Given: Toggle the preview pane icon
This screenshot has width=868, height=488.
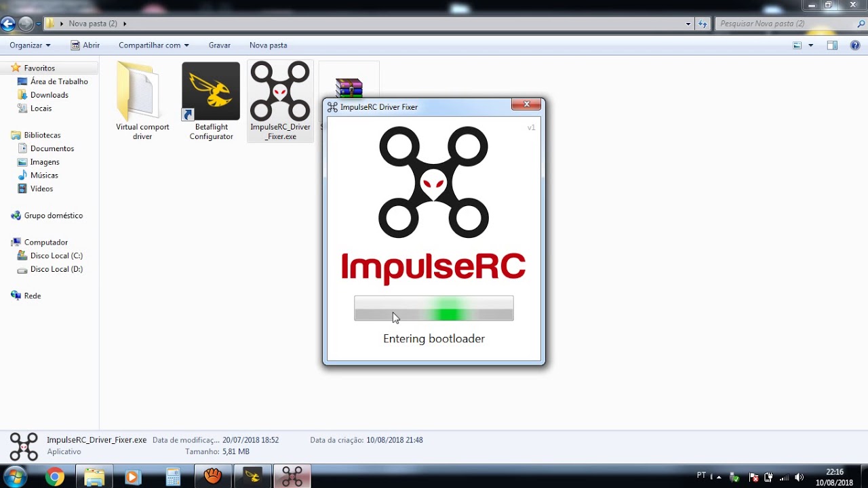Looking at the screenshot, I should (832, 45).
